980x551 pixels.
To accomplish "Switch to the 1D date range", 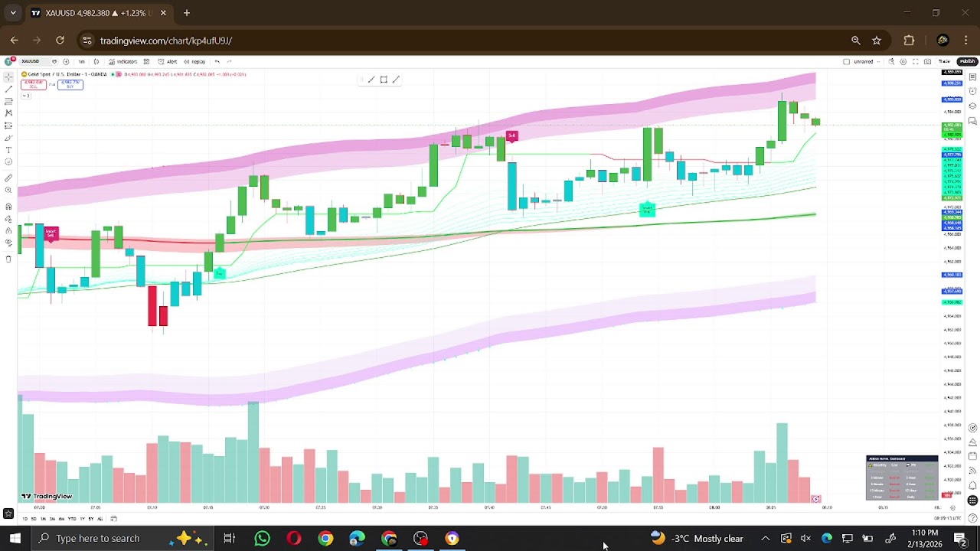I will (x=24, y=519).
